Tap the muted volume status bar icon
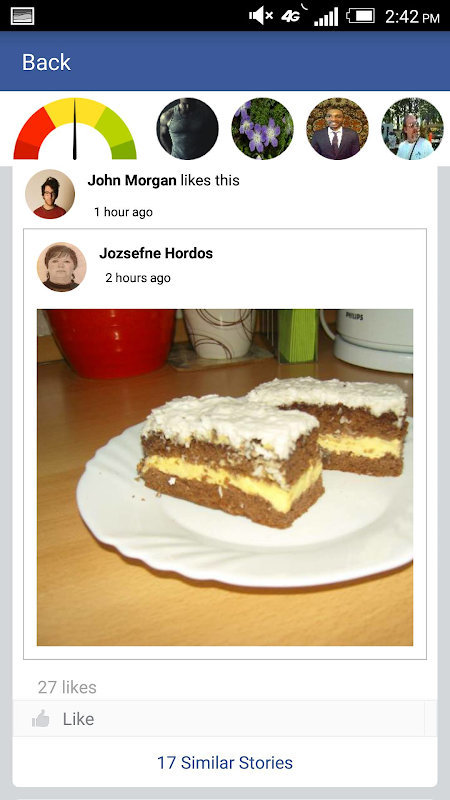 pos(260,16)
